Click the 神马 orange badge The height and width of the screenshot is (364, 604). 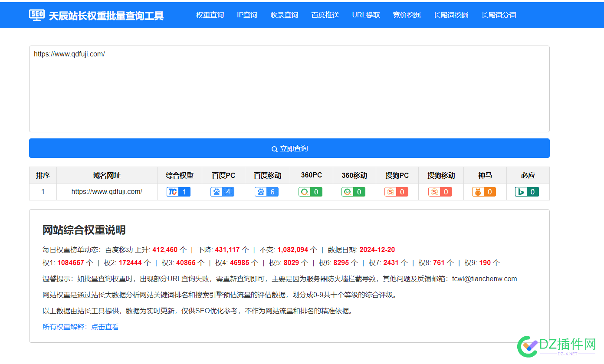coord(484,192)
